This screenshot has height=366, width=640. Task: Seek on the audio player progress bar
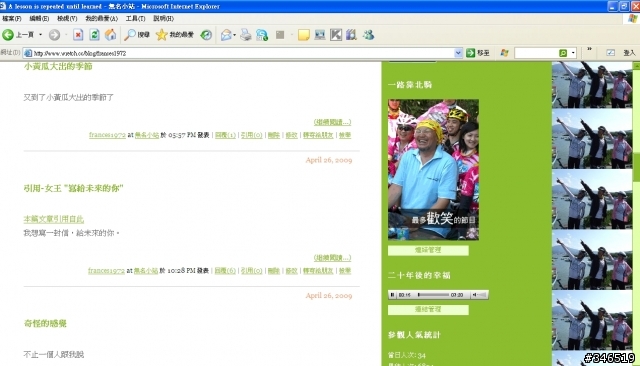coord(433,295)
